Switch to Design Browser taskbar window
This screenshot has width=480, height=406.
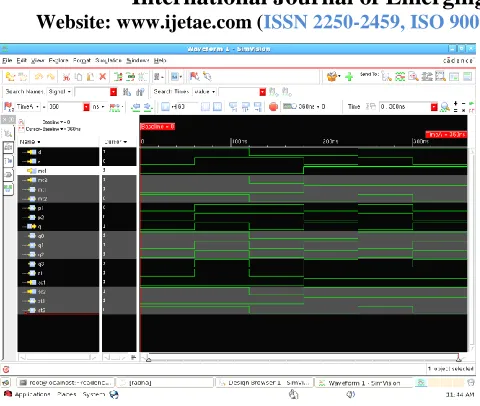coord(264,383)
